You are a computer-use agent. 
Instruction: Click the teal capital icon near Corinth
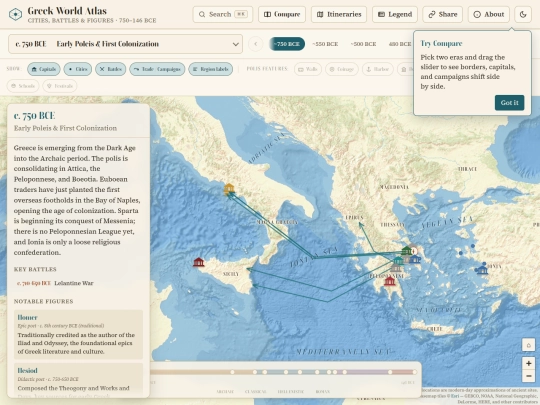[398, 260]
